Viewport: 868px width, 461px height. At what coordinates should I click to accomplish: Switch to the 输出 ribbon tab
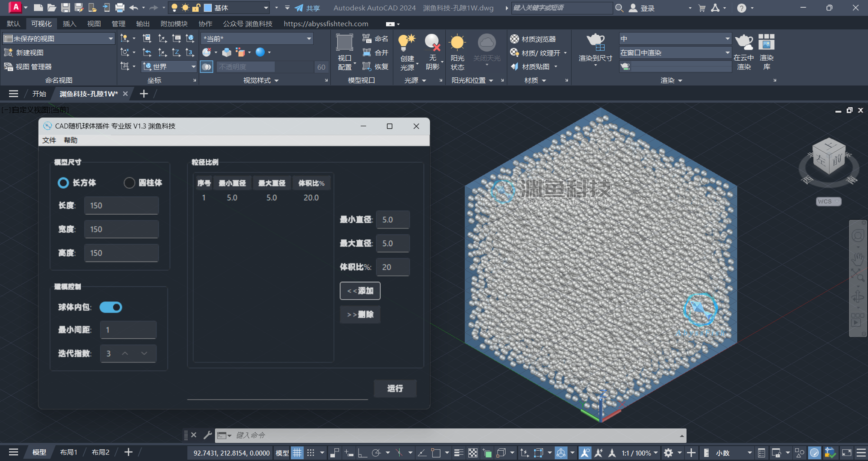pos(143,23)
